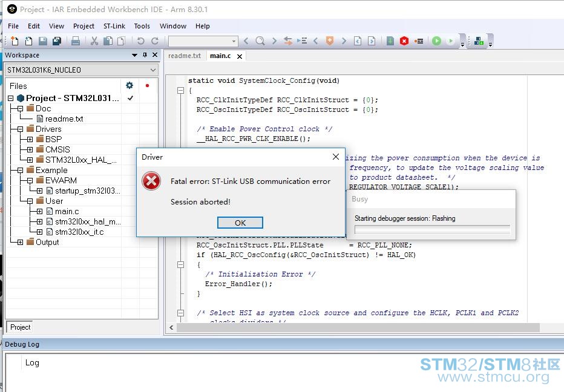Go to next search result arrow

[275, 41]
